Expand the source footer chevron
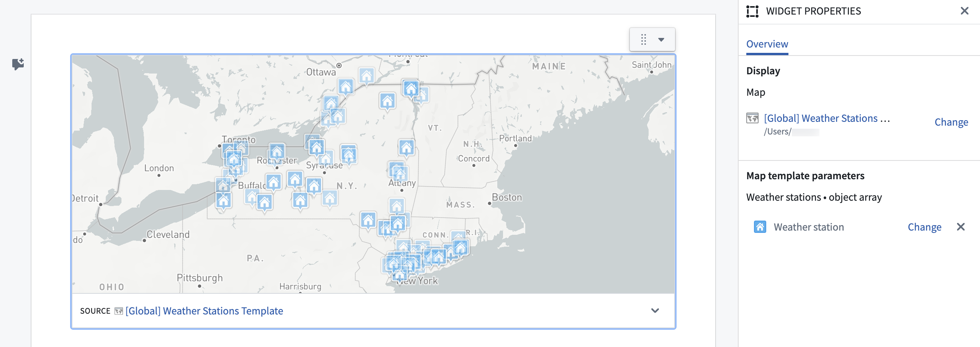This screenshot has height=347, width=980. pos(655,311)
